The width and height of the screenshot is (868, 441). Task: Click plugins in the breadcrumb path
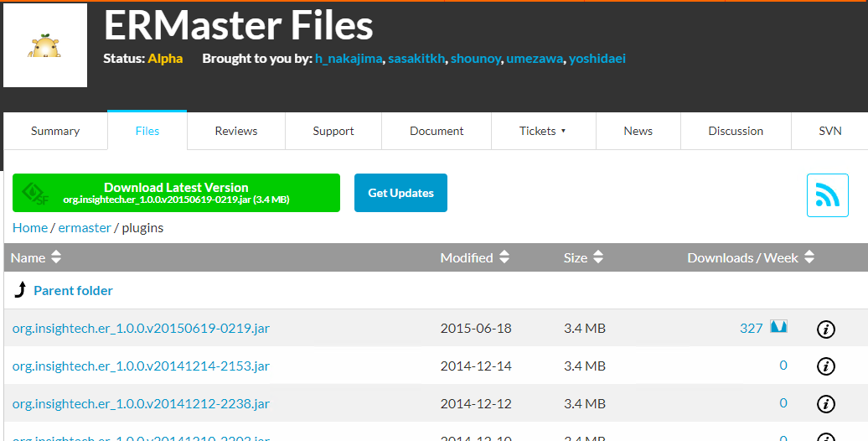tap(142, 228)
